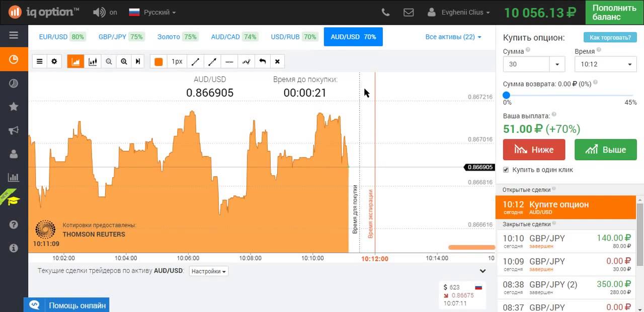The width and height of the screenshot is (644, 312).
Task: Open the Сумма amount dropdown arrow
Action: pyautogui.click(x=557, y=64)
